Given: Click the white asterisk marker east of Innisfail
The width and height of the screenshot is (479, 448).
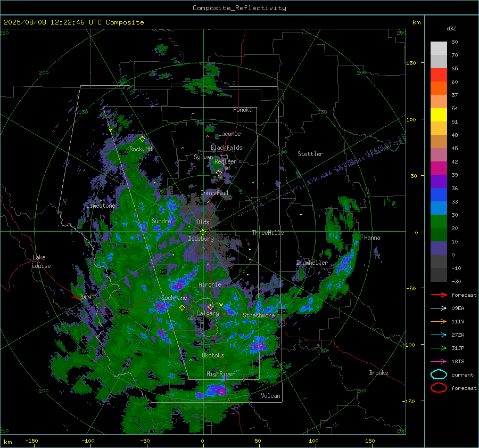Looking at the screenshot, I should 253,183.
